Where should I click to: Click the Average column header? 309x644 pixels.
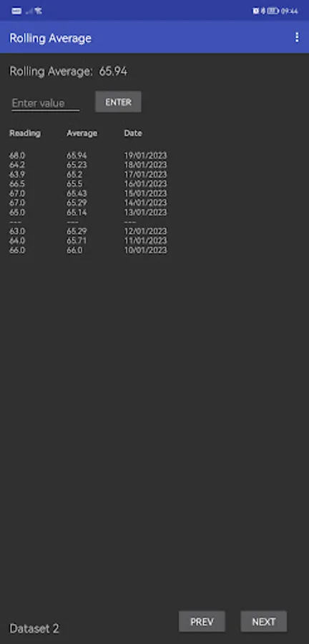coord(82,133)
